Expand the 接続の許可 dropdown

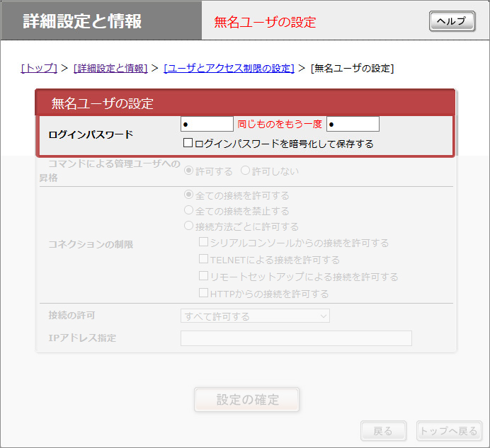(x=255, y=316)
